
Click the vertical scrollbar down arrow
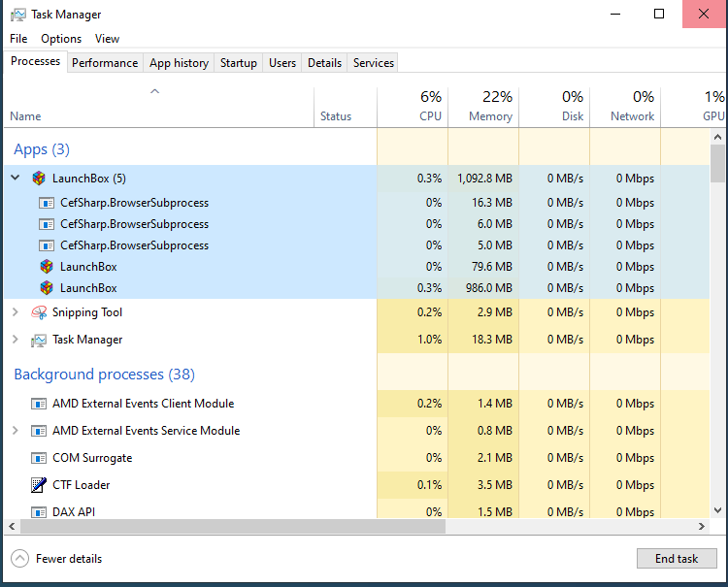point(717,510)
